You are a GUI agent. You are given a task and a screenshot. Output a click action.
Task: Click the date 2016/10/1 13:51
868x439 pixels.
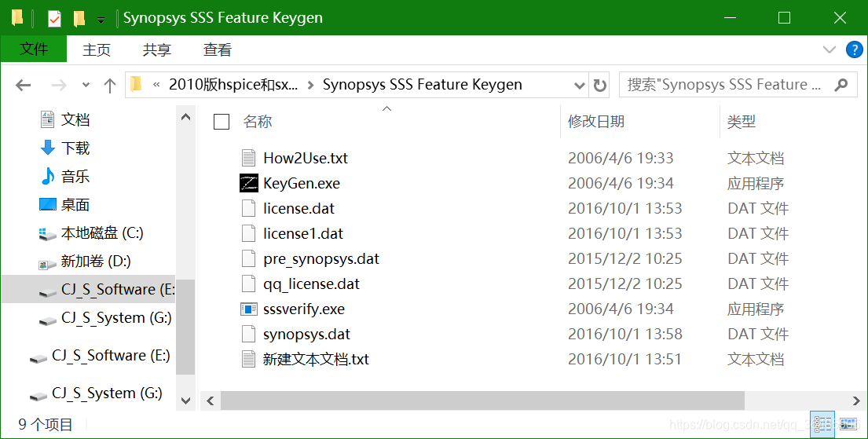[624, 359]
